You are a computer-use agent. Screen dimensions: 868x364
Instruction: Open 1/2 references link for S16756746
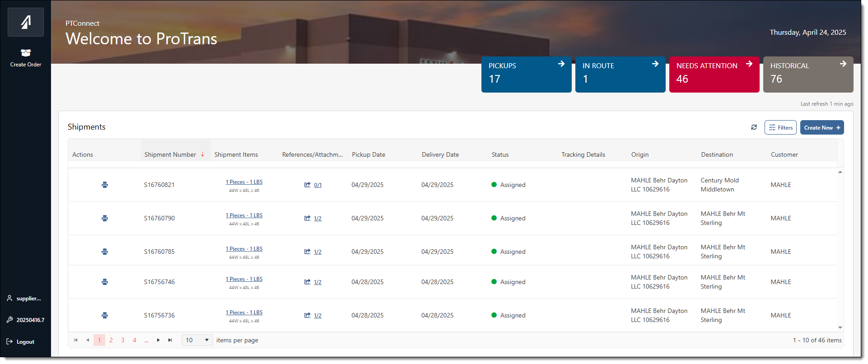click(x=318, y=282)
